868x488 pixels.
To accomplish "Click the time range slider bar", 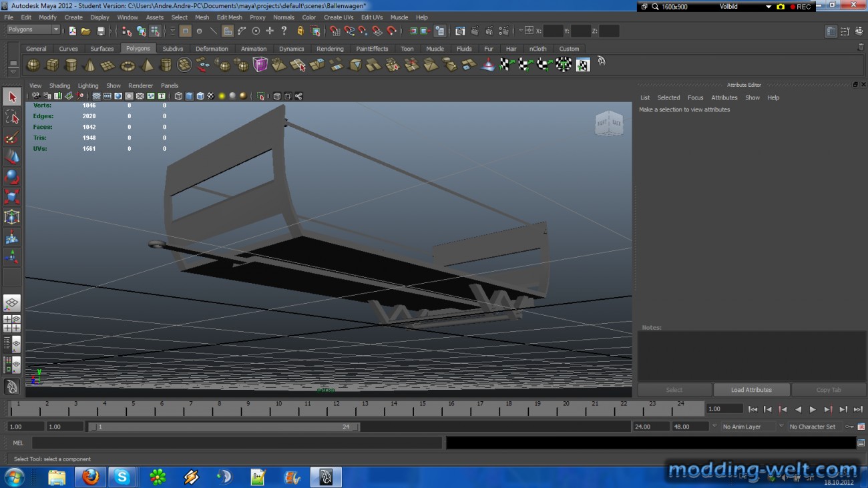I will pyautogui.click(x=224, y=427).
